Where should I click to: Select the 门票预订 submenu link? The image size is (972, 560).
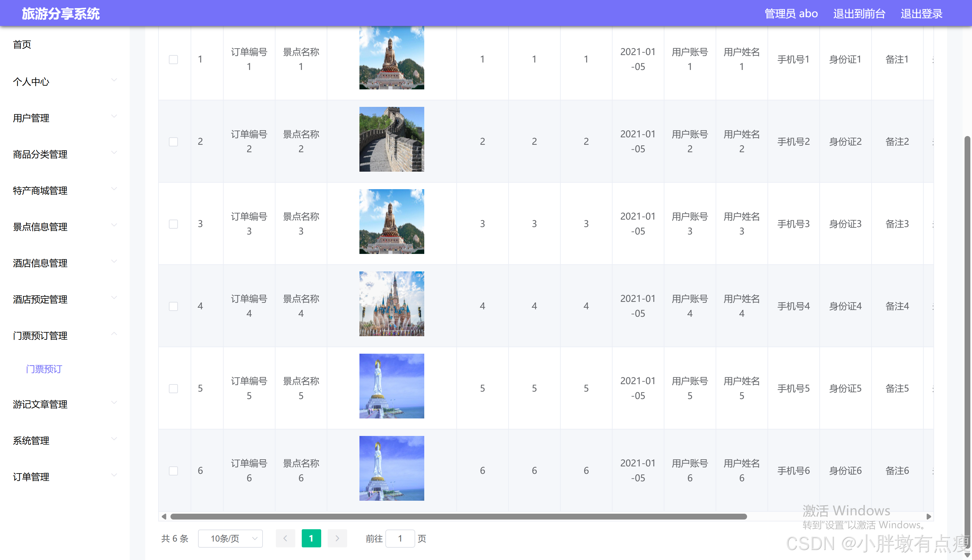coord(43,369)
